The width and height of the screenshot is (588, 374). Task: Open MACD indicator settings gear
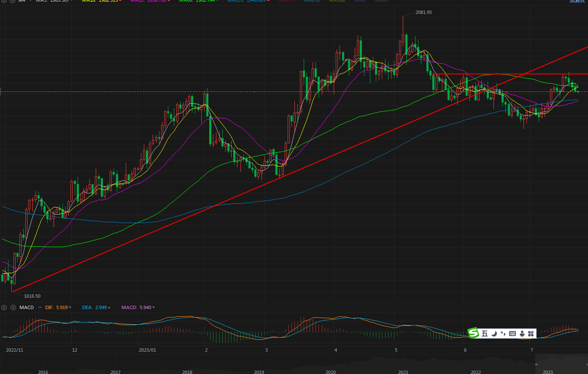click(4, 307)
